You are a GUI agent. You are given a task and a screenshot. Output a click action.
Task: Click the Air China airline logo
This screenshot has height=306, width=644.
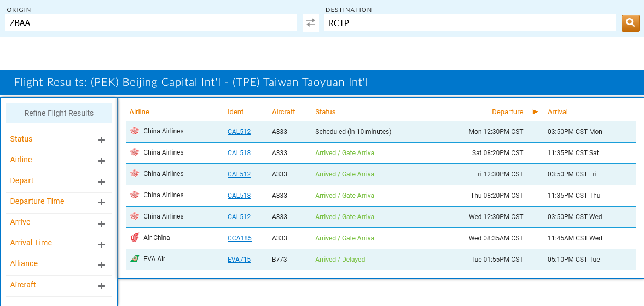point(135,238)
